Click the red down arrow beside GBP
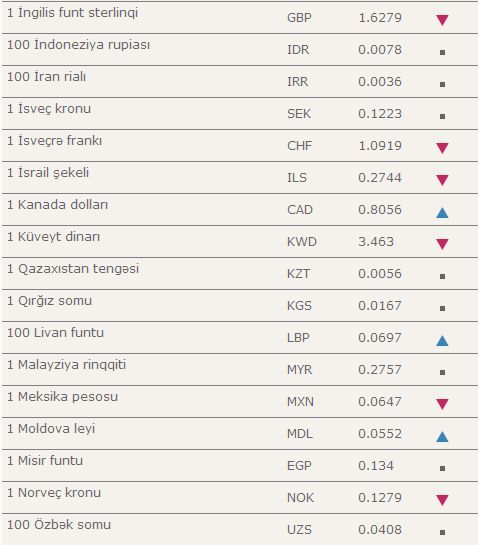The height and width of the screenshot is (545, 478). (x=442, y=20)
